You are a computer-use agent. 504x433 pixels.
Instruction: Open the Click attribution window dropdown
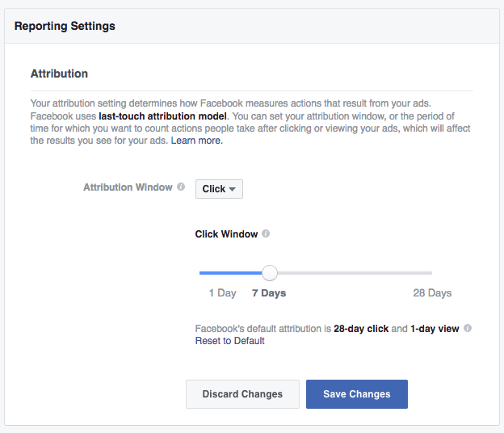[219, 189]
